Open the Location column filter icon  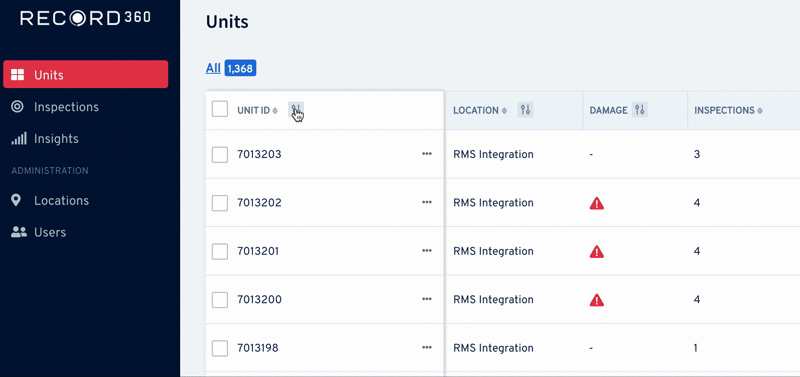click(525, 110)
